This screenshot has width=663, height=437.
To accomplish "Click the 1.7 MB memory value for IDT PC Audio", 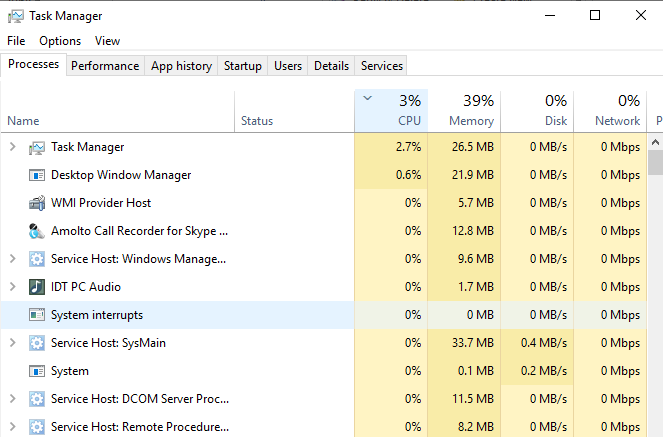I will [x=476, y=287].
